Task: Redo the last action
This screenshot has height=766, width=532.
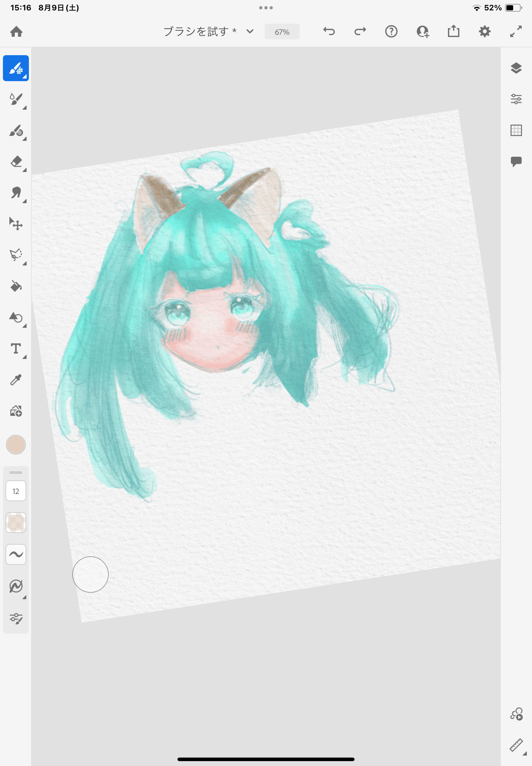Action: point(360,32)
